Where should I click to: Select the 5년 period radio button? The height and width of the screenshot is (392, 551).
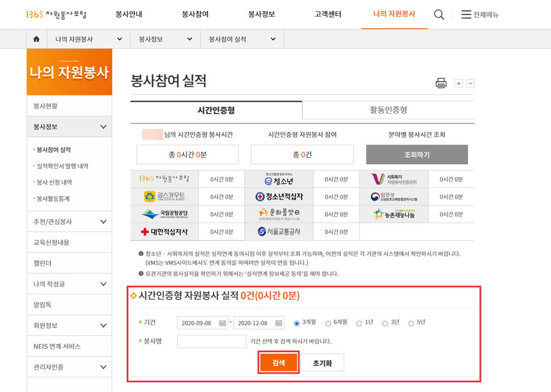(411, 323)
